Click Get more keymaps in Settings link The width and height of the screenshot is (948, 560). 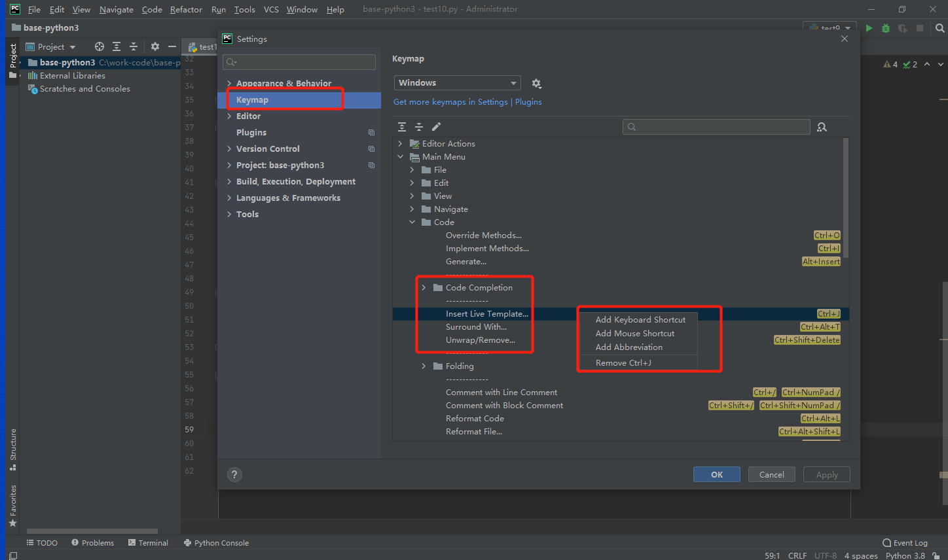(450, 102)
